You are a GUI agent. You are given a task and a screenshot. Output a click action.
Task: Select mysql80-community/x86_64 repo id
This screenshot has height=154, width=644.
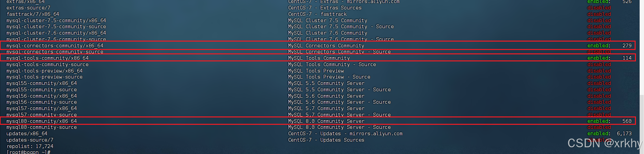tap(42, 121)
